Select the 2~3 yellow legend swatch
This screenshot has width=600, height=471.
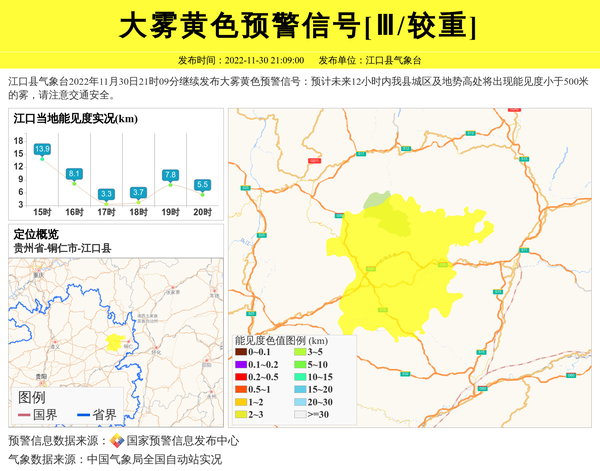click(x=240, y=413)
